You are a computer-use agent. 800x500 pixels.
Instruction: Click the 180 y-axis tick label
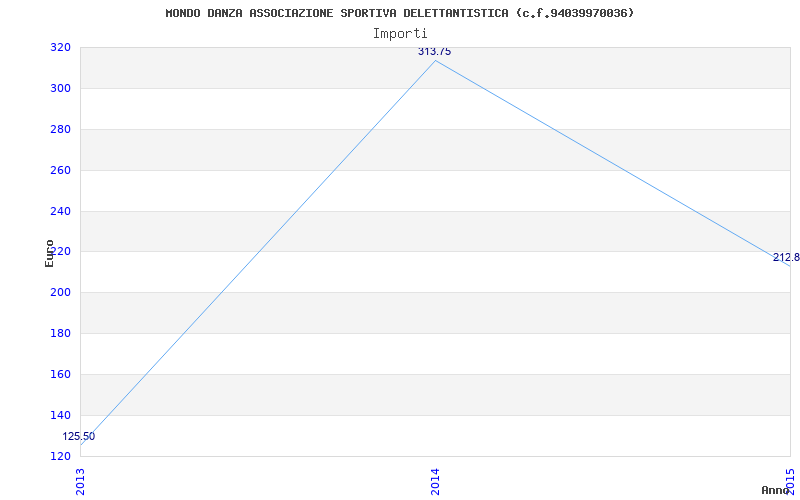click(59, 334)
